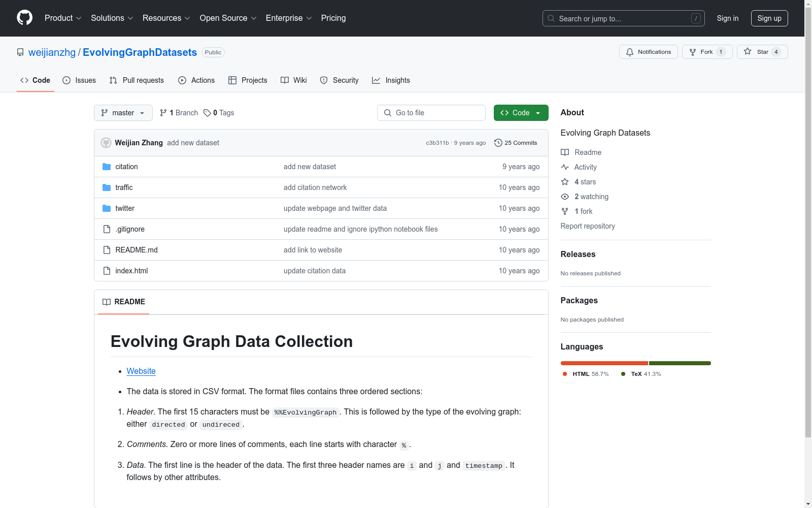Screen dimensions: 812x508
Task: Click the search magnifier icon in header
Action: point(551,18)
